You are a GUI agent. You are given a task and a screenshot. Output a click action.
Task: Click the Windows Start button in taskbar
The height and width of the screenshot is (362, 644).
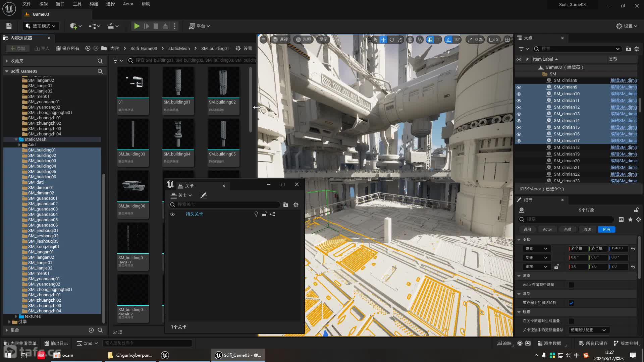8,355
